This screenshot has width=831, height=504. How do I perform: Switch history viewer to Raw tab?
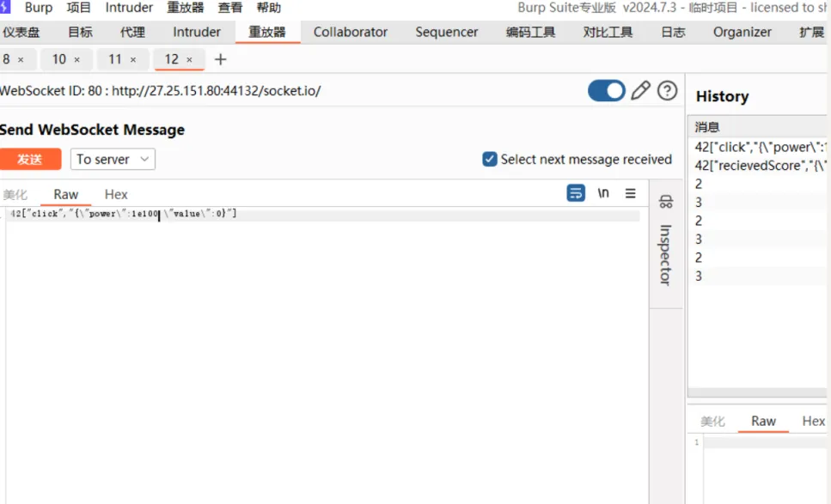click(763, 421)
